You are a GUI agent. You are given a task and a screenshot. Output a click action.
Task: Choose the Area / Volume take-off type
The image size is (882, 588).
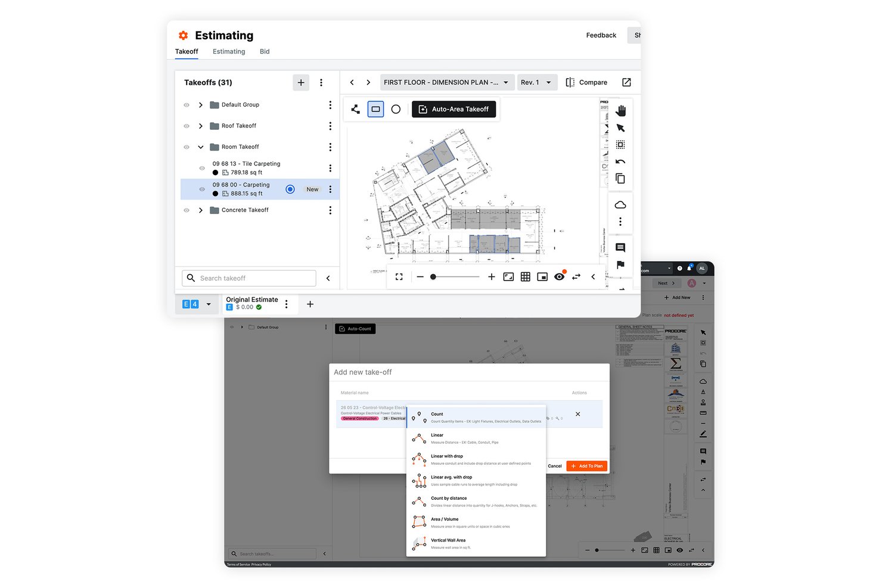[476, 522]
